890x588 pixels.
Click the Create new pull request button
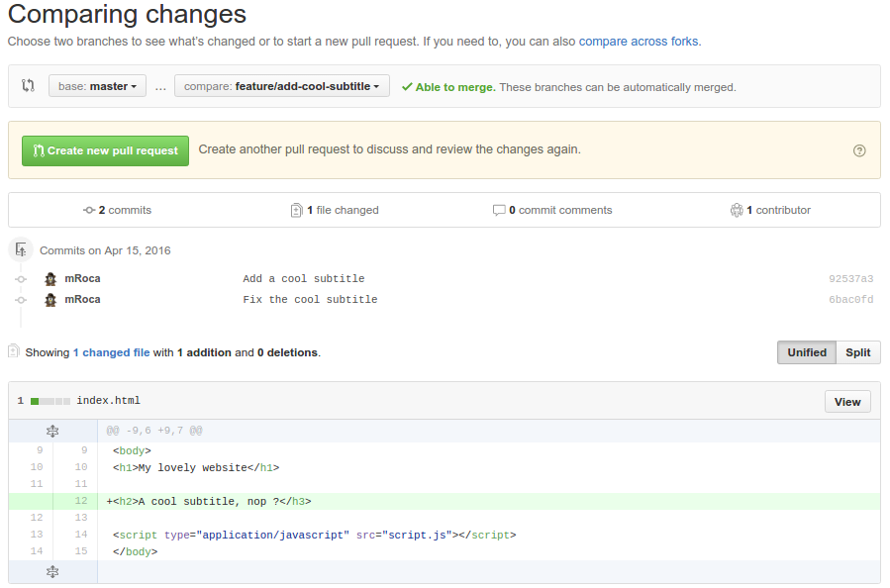pos(105,150)
